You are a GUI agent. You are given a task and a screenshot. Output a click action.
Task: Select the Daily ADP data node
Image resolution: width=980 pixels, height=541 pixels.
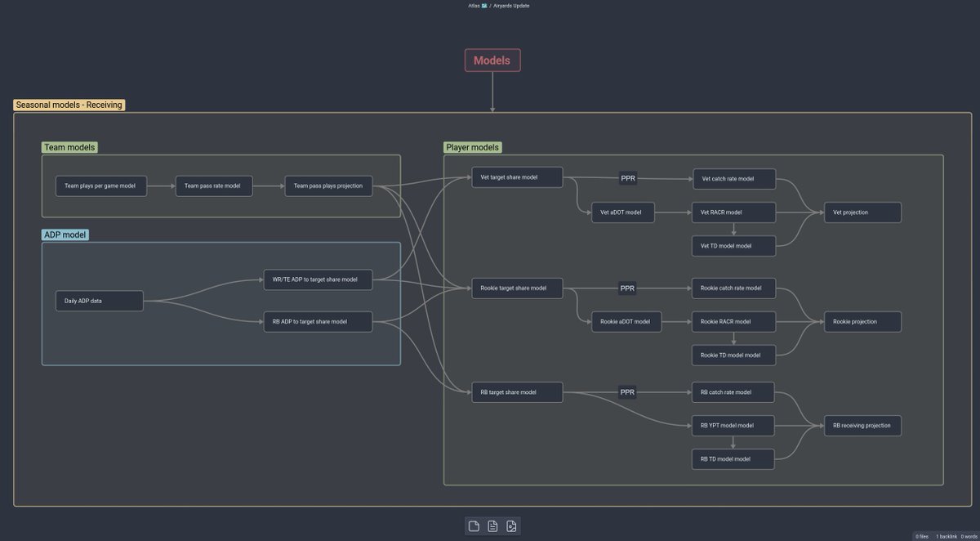click(x=98, y=301)
